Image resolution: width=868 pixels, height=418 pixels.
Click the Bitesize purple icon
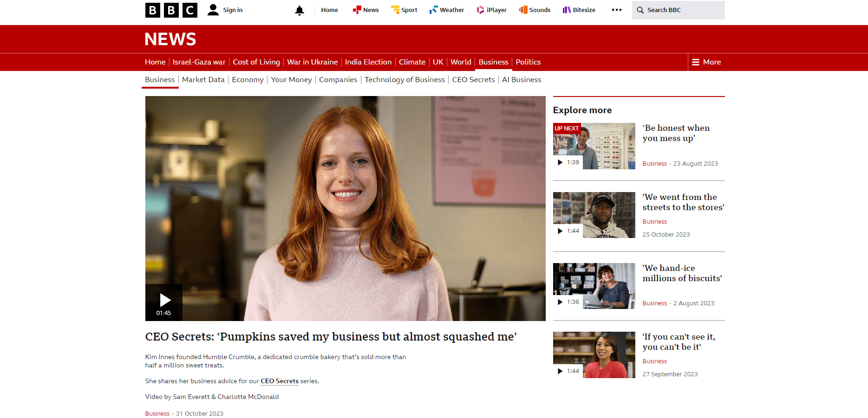click(x=567, y=10)
